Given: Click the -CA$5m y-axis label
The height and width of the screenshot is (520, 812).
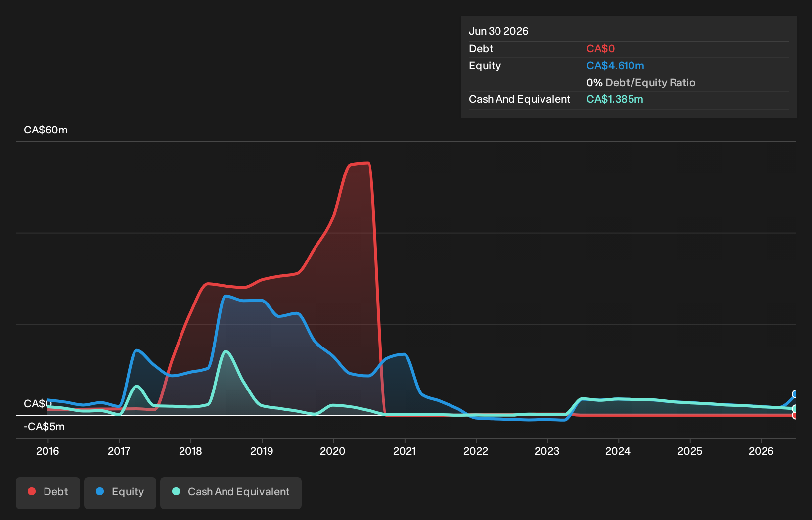Looking at the screenshot, I should [x=44, y=427].
